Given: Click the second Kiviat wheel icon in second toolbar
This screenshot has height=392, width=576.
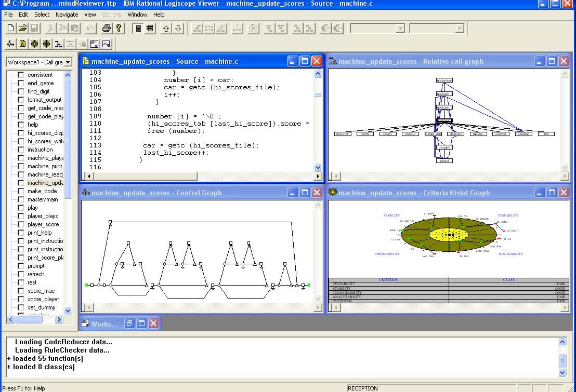Looking at the screenshot, I should [x=46, y=44].
